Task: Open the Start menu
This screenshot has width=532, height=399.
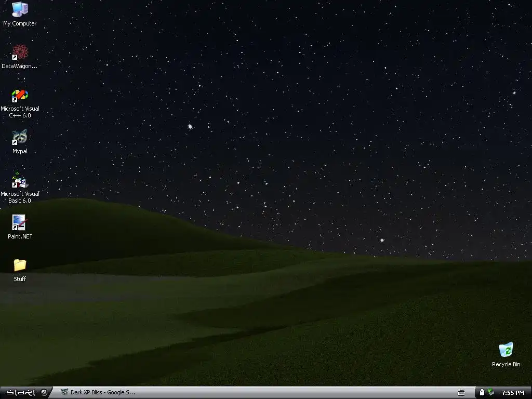Action: pyautogui.click(x=25, y=393)
